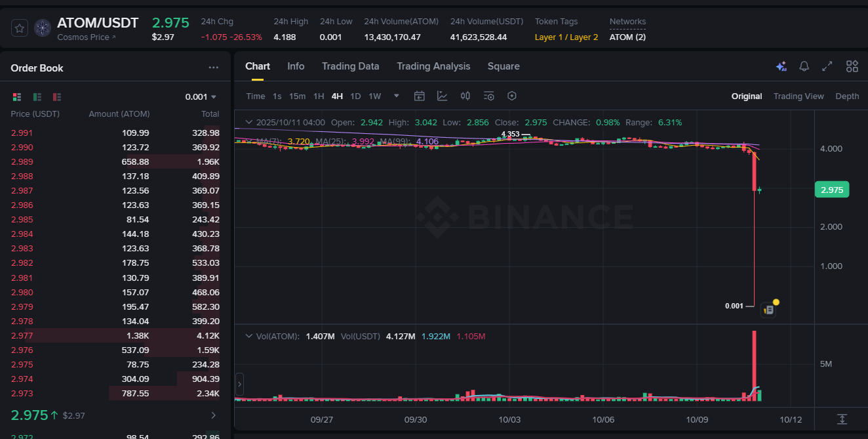
Task: Open the Trading Data tab
Action: point(350,66)
